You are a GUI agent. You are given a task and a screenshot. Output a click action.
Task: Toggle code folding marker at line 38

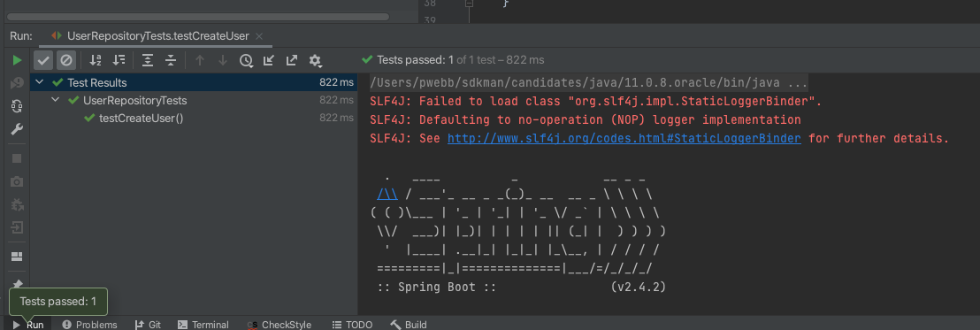(469, 4)
